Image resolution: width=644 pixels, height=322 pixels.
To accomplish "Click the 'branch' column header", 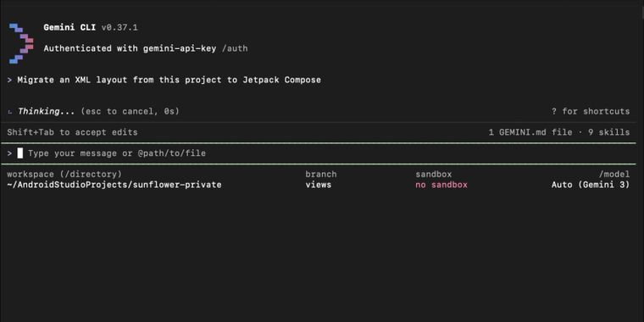I will pyautogui.click(x=321, y=175).
